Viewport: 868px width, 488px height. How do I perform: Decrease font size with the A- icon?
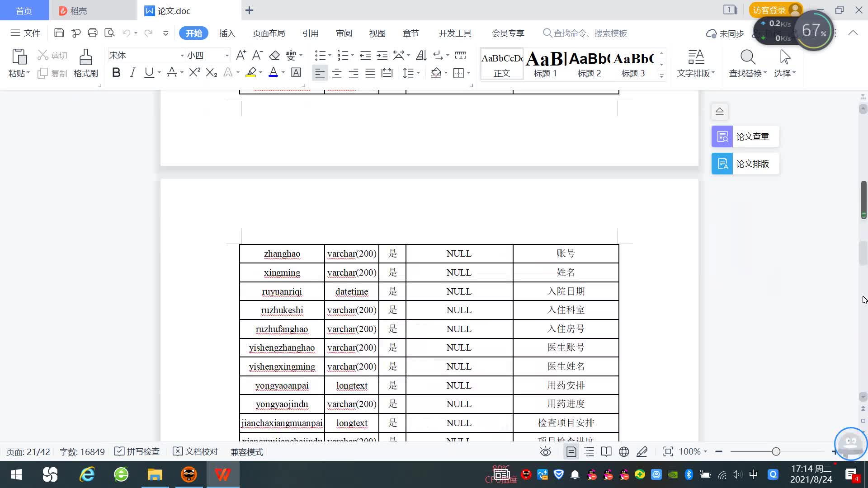(x=257, y=55)
